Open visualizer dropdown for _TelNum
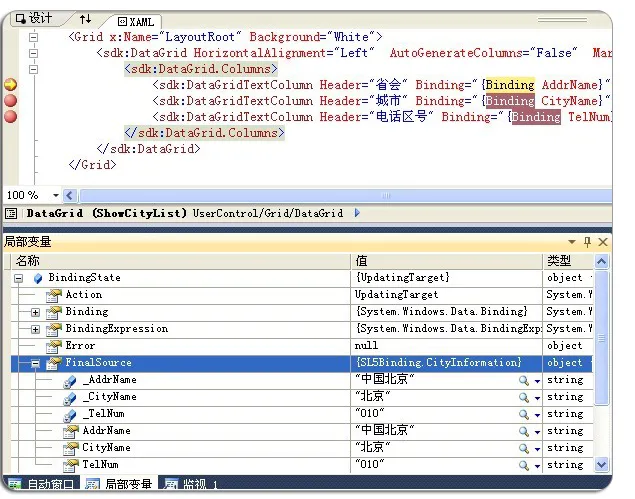This screenshot has width=635, height=499. 537,415
